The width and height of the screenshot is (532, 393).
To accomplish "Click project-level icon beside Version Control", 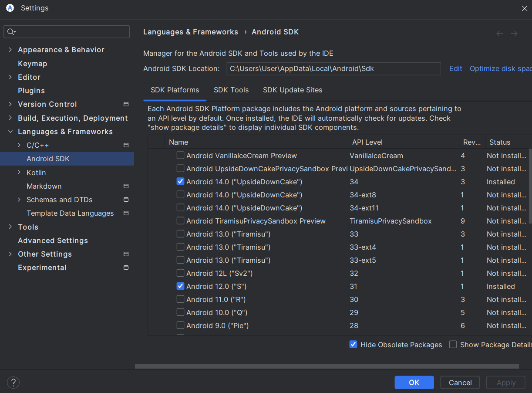I will (x=126, y=104).
